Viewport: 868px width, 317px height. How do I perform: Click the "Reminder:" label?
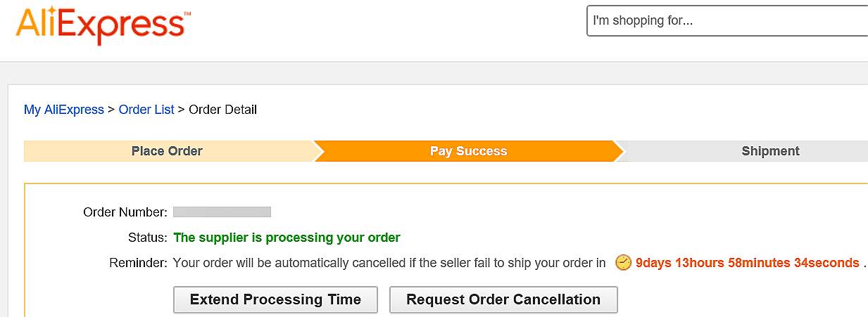tap(138, 263)
